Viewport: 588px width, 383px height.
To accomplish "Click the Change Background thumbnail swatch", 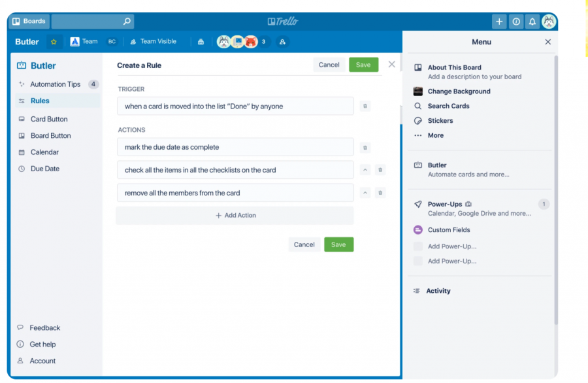I will click(417, 91).
